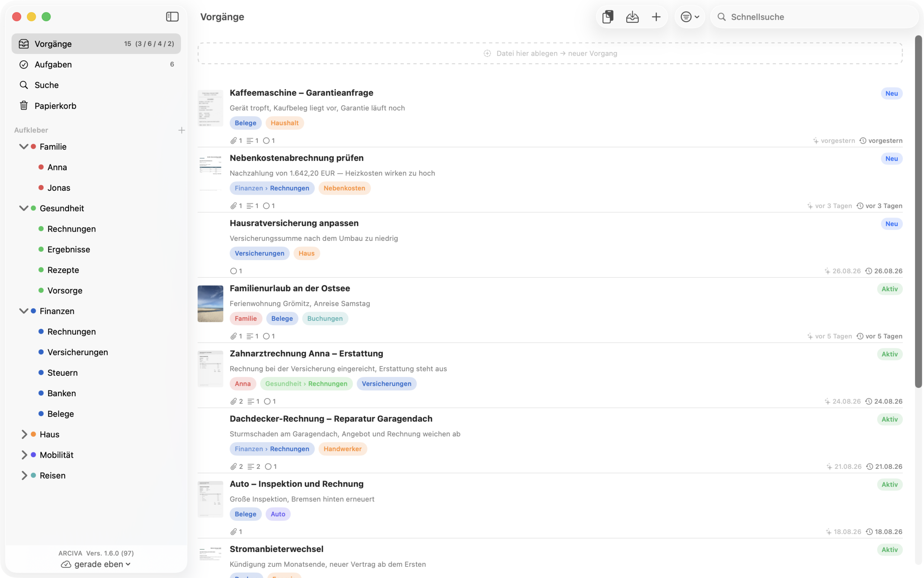
Task: Click the Buchungen tag on Familienurlaub entry
Action: tap(324, 318)
